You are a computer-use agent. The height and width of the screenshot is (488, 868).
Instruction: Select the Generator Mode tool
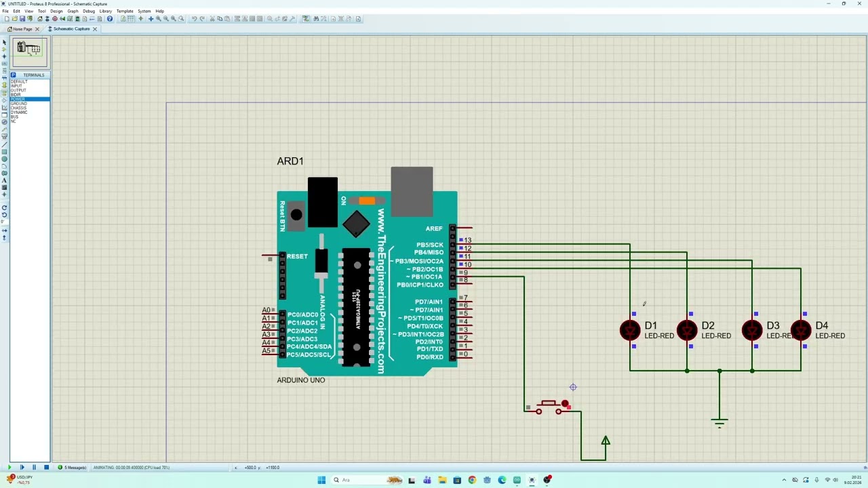coord(4,122)
